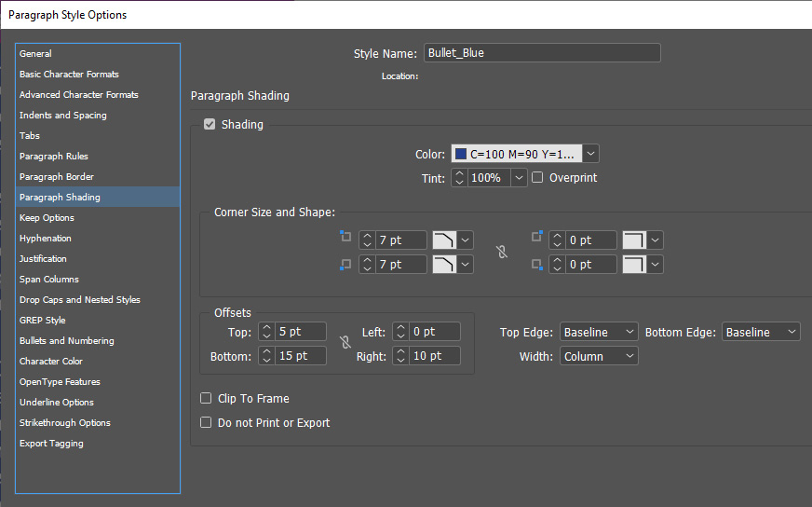
Task: Click bottom-right corner shape preview
Action: click(x=634, y=265)
